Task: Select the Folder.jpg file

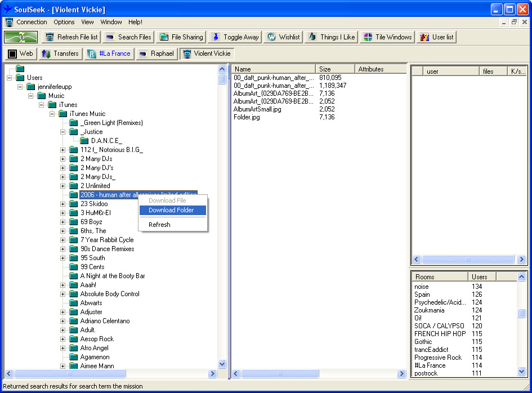Action: click(x=247, y=117)
